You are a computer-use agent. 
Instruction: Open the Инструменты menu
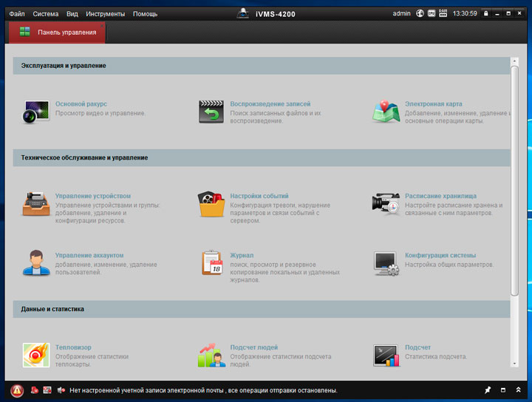tap(105, 13)
